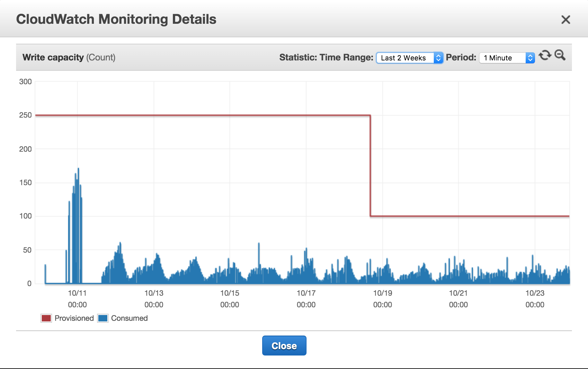Image resolution: width=588 pixels, height=369 pixels.
Task: Click the zoom out magnifier icon
Action: click(x=560, y=55)
